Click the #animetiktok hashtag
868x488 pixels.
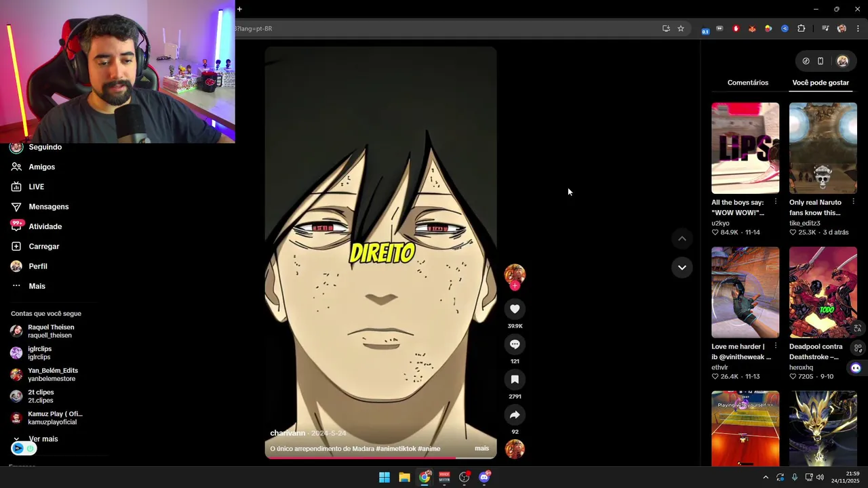(396, 449)
